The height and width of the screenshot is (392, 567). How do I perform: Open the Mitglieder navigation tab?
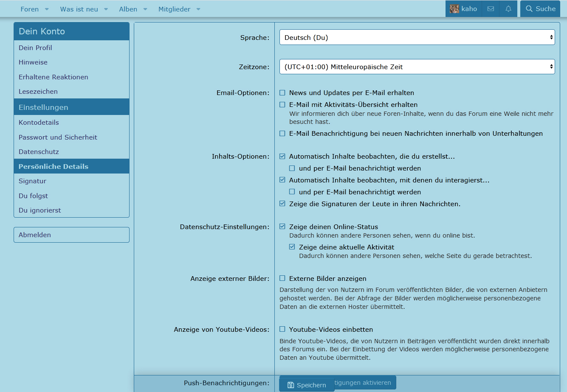pos(174,9)
